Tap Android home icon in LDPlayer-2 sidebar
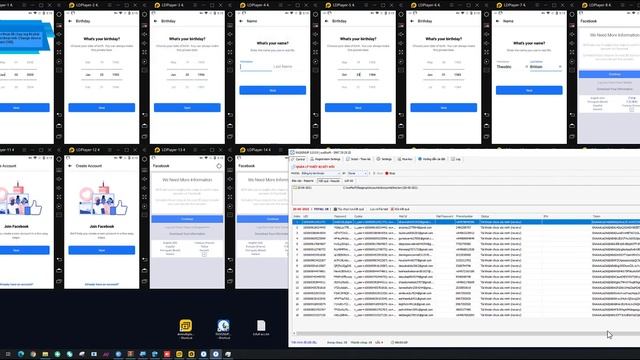Screen dimensions: 640x360 pos(144,126)
